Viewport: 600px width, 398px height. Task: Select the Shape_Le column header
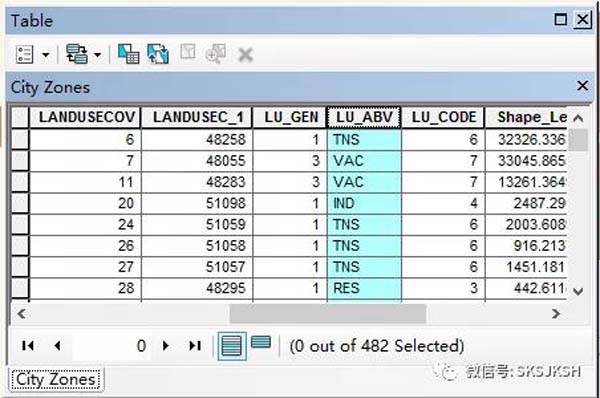point(526,117)
